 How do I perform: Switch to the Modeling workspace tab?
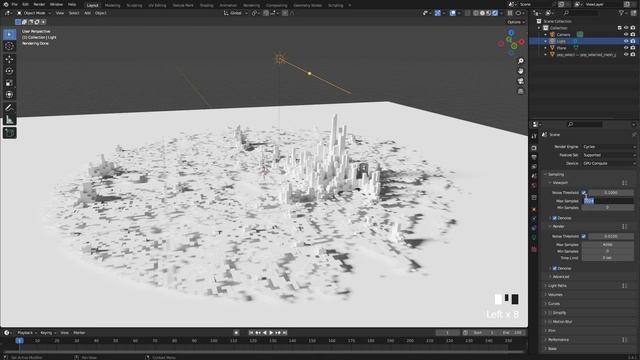[113, 5]
